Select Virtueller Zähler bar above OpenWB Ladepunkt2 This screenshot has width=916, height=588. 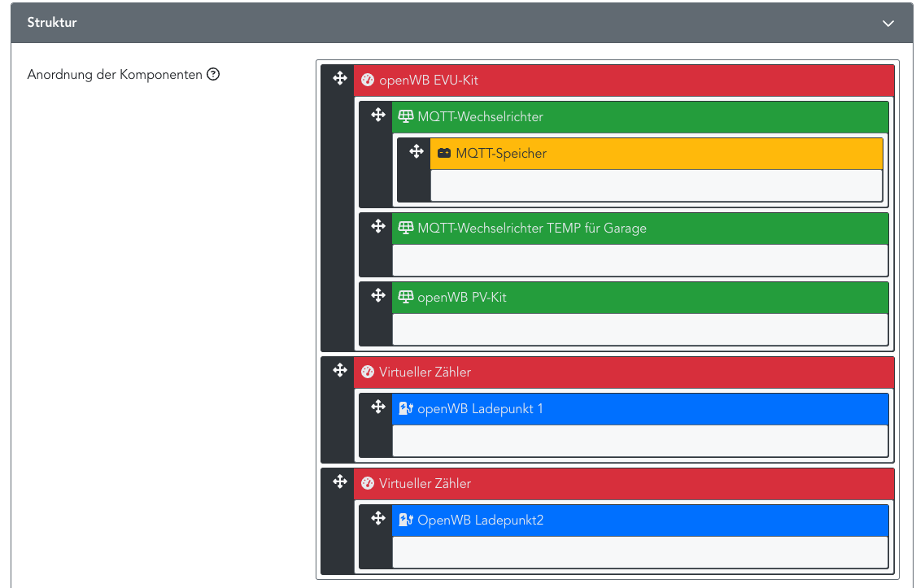tap(624, 484)
